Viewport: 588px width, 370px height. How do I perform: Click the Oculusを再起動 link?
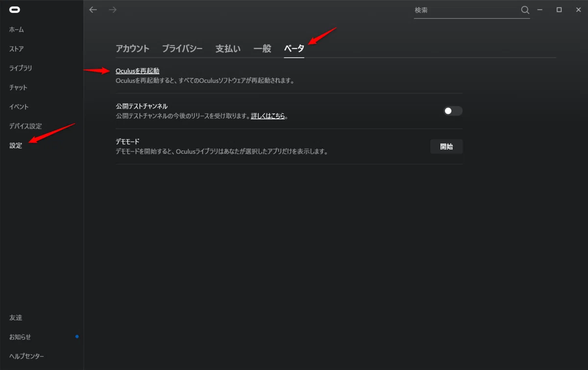pyautogui.click(x=137, y=71)
